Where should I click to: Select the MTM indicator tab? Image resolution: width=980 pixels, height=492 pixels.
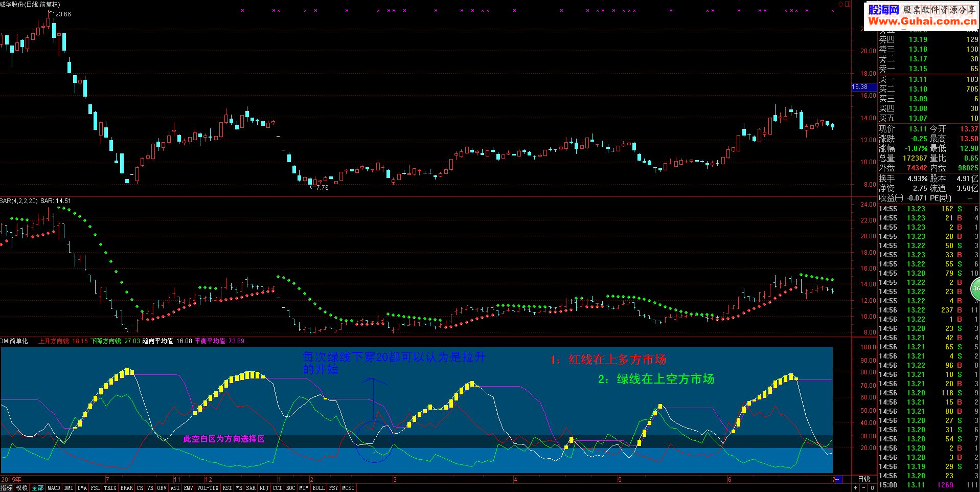point(304,488)
